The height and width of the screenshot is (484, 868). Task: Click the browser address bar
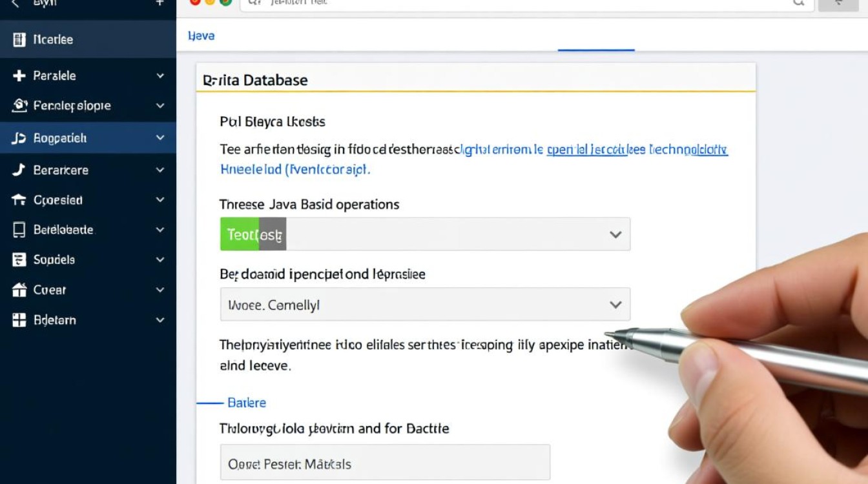tap(517, 3)
